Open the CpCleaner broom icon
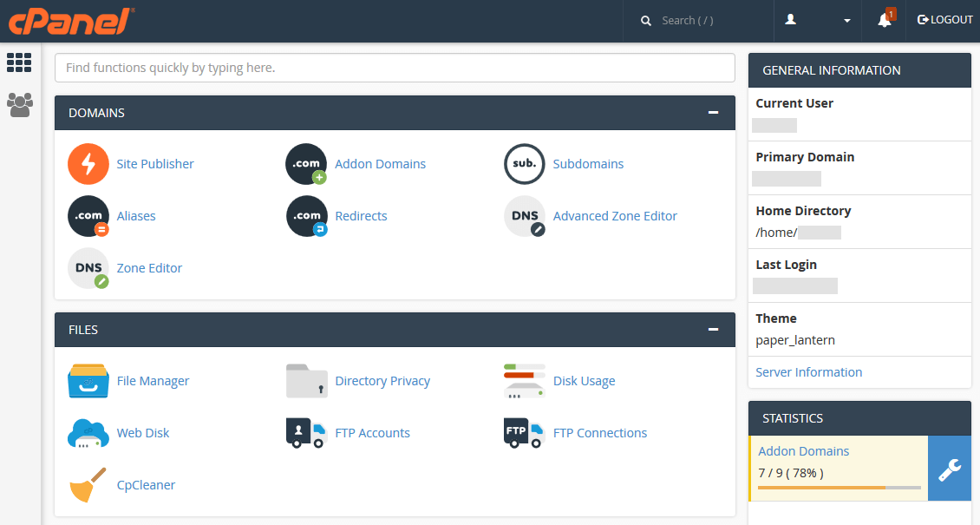This screenshot has height=525, width=980. (88, 485)
